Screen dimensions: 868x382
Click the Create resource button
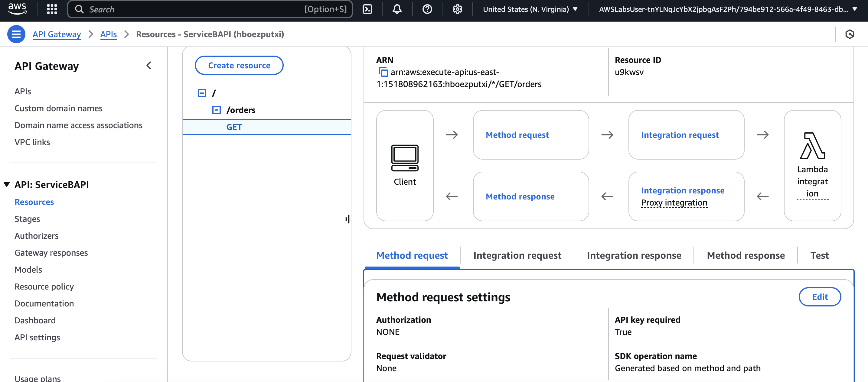[x=239, y=65]
